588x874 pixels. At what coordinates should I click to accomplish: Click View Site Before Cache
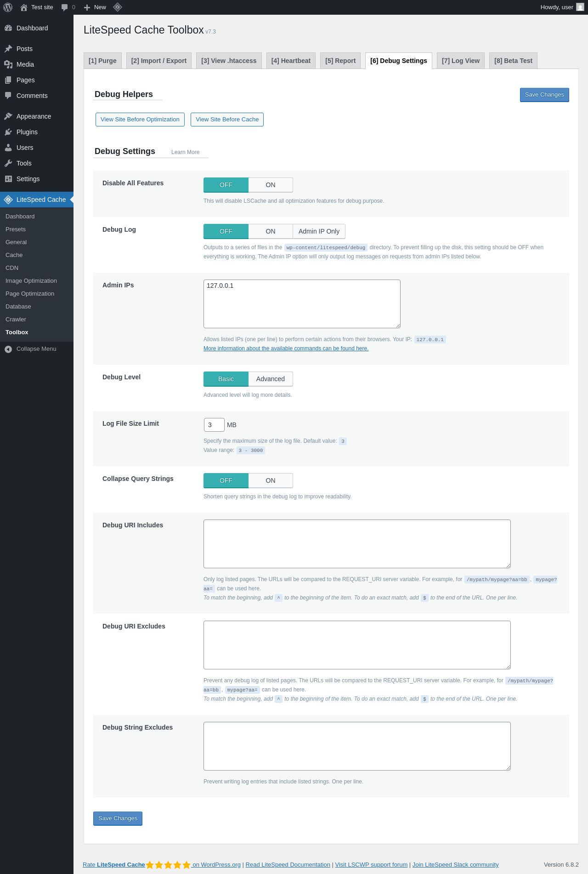(x=227, y=120)
